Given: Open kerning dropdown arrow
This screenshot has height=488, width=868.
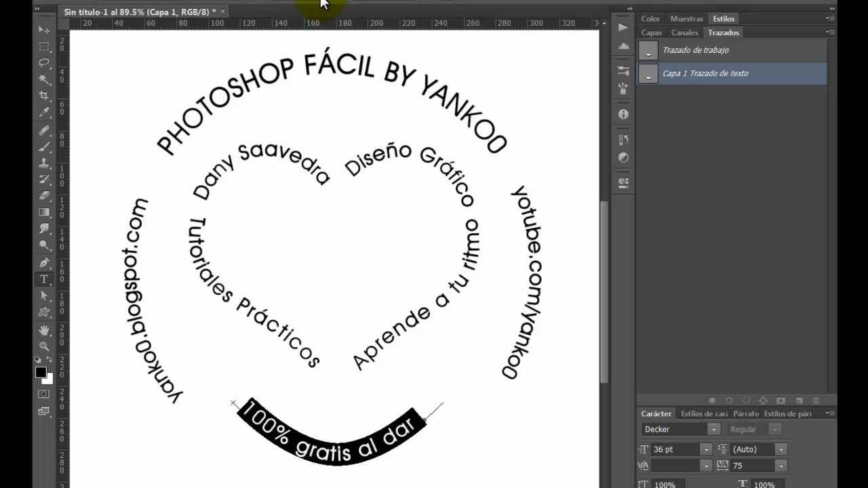Looking at the screenshot, I should click(x=706, y=466).
